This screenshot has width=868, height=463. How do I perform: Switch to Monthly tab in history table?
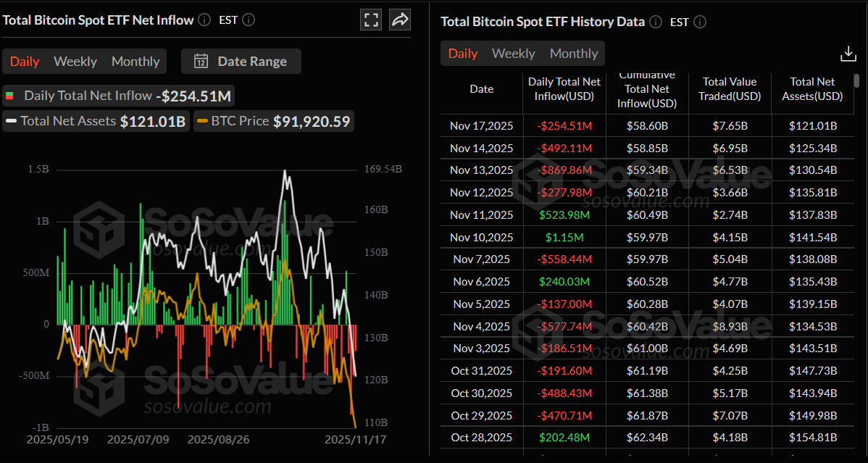coord(573,53)
